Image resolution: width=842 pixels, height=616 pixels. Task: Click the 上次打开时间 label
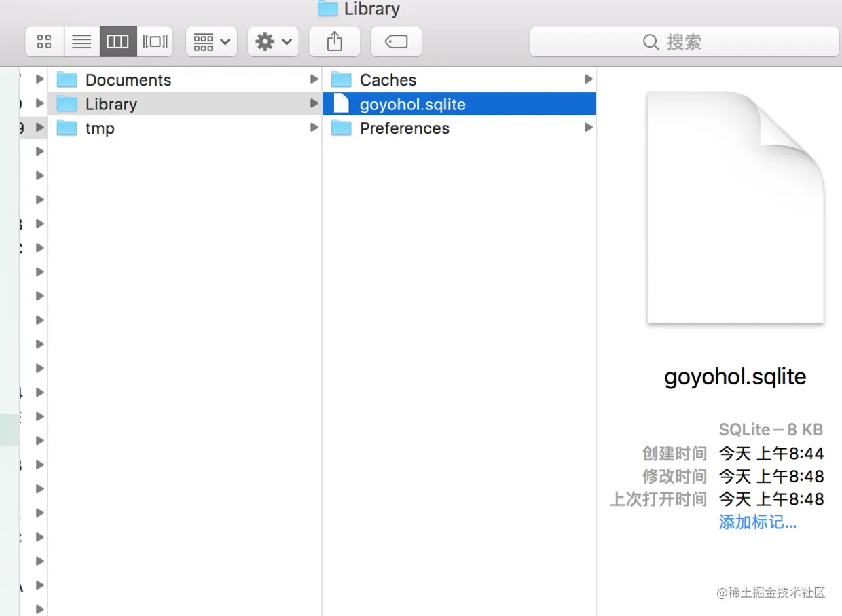pos(659,499)
